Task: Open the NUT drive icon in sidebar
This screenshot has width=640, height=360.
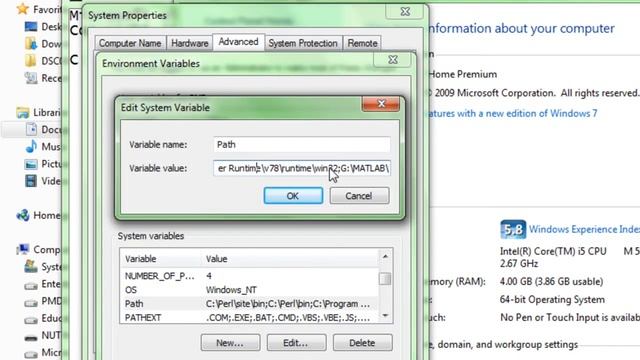Action: tap(31, 337)
